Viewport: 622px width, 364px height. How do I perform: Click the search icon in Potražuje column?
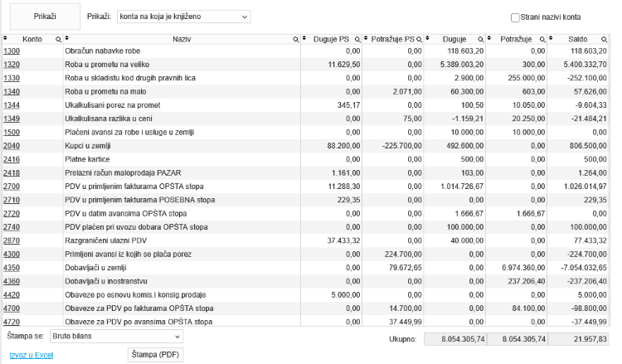542,39
